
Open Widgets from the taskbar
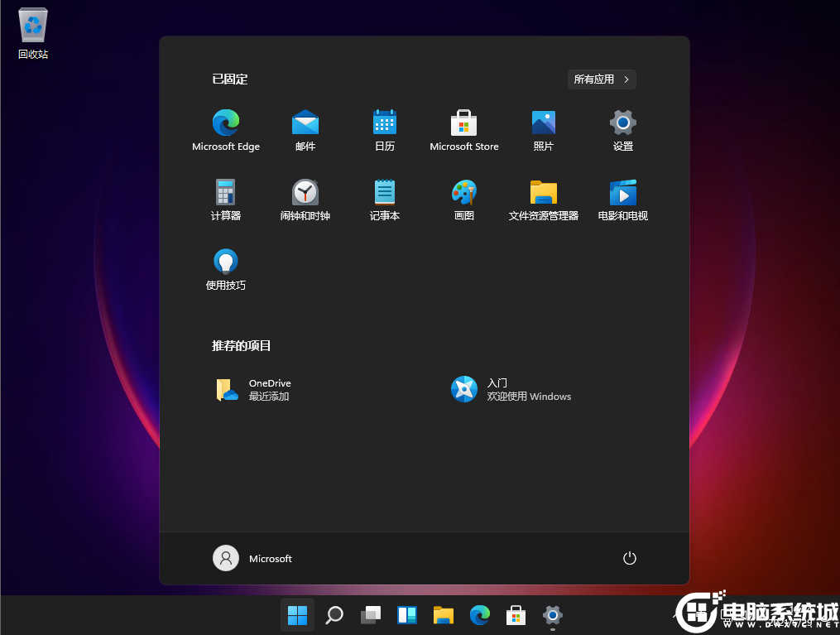pyautogui.click(x=407, y=615)
